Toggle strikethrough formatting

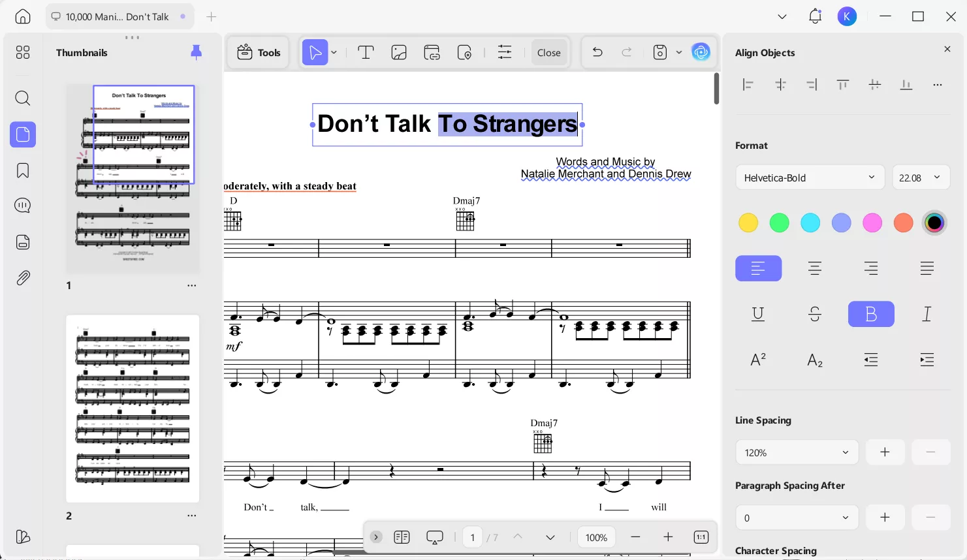pos(814,314)
